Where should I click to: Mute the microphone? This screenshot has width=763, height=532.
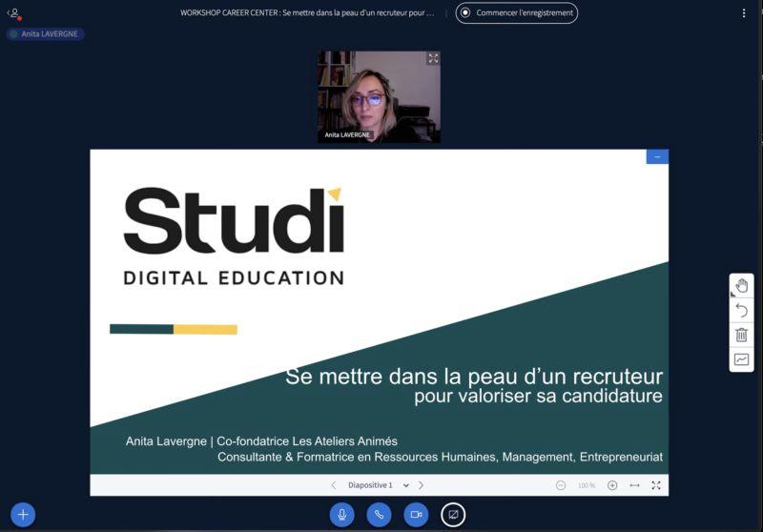coord(342,515)
